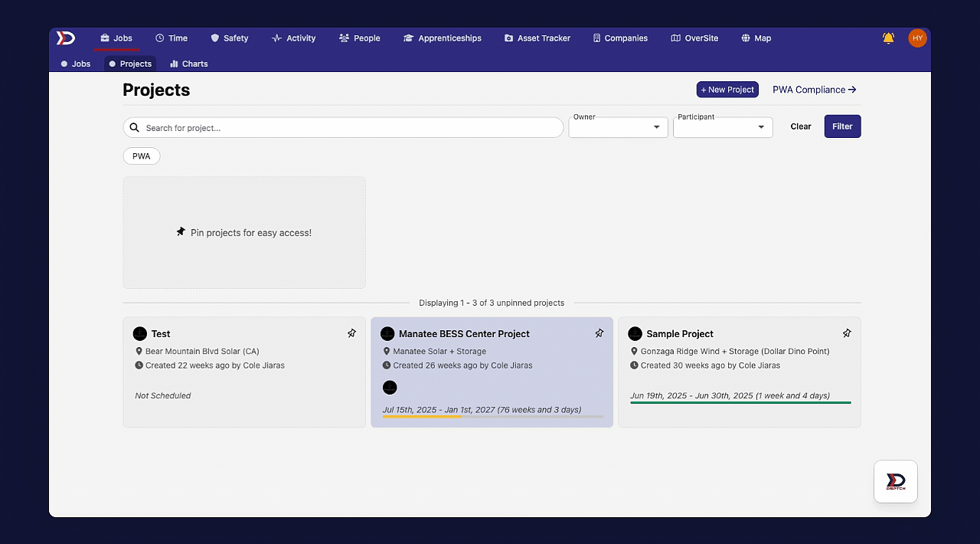Open the Asset Tracker menu
The width and height of the screenshot is (980, 544).
click(x=537, y=38)
